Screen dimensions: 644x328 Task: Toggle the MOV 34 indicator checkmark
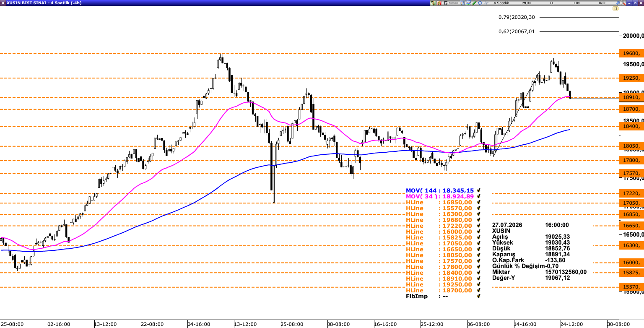(479, 196)
